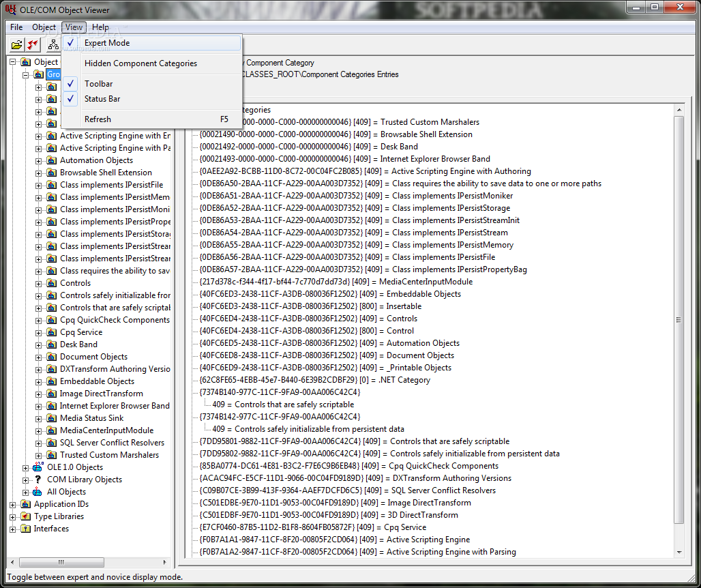Select the '_Printable Objects' registry entry
This screenshot has height=588, width=701.
325,368
